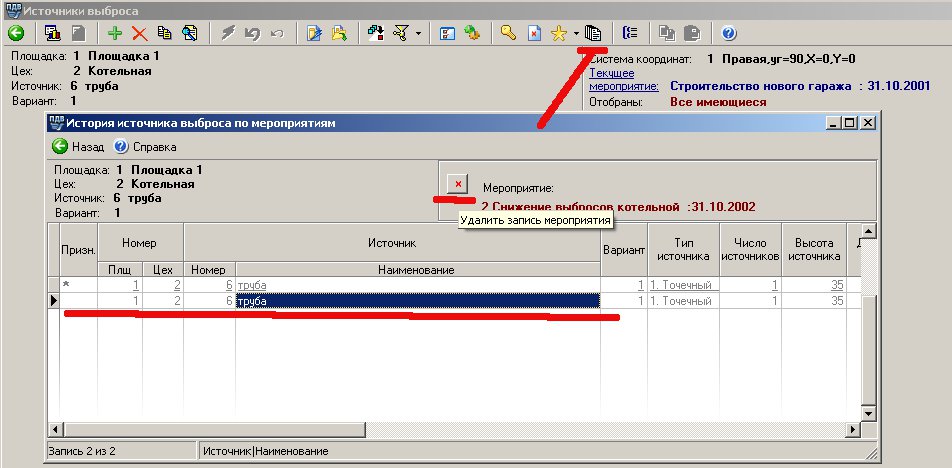
Task: Click the Источник column header
Action: click(x=390, y=243)
